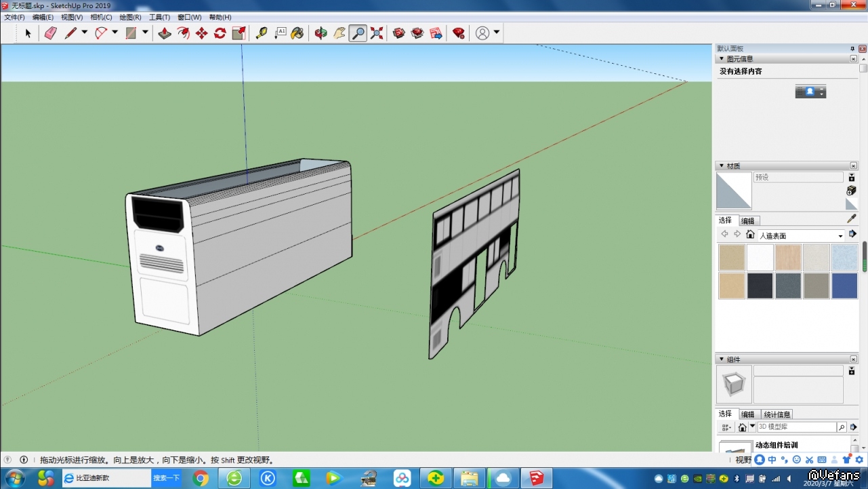This screenshot has height=489, width=868.
Task: Click the 3D 模型库 search field
Action: click(x=796, y=427)
